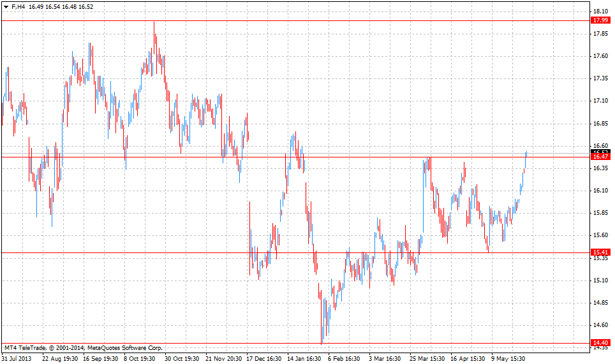Click the 17 Dec 16:30 time label
Image resolution: width=615 pixels, height=364 pixels.
pos(264,358)
